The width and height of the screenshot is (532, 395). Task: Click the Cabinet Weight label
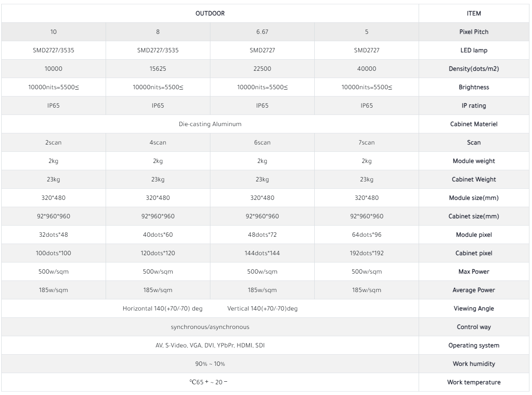pyautogui.click(x=474, y=179)
